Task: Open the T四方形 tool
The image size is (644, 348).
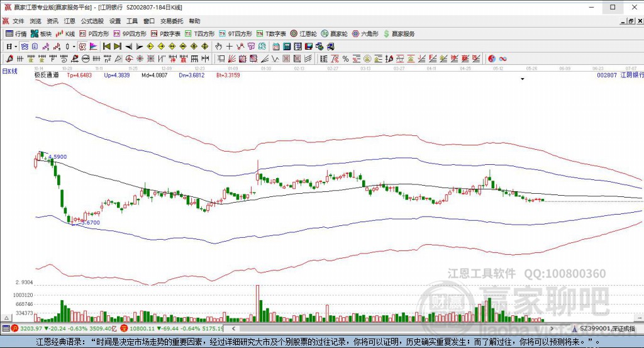Action: coord(199,34)
